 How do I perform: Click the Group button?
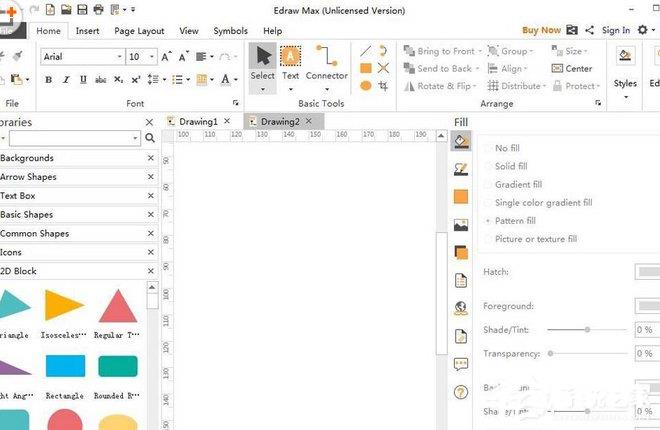point(510,51)
